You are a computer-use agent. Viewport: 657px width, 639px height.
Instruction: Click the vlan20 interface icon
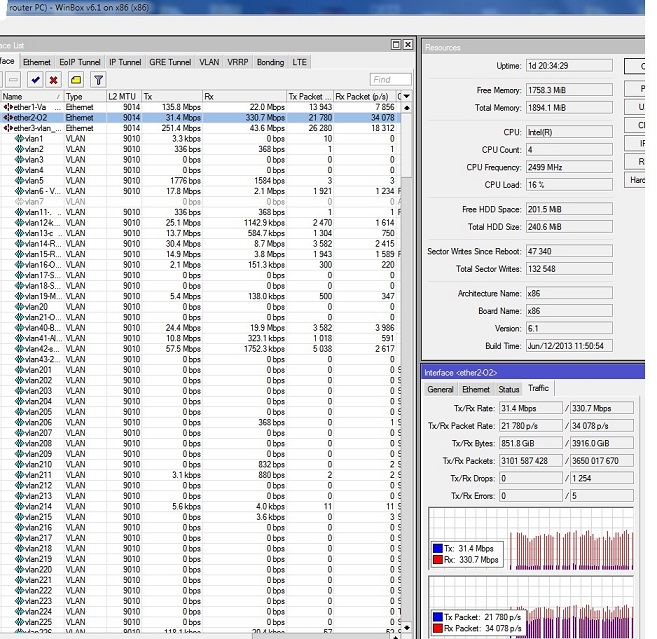coord(19,307)
